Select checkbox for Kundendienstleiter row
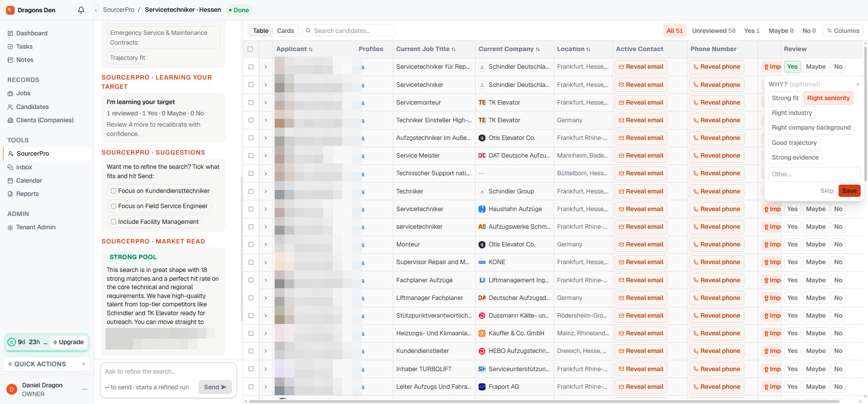The height and width of the screenshot is (404, 868). tap(251, 351)
